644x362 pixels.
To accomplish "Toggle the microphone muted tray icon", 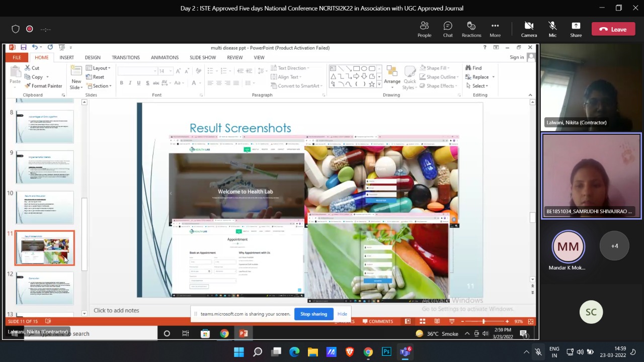I will tap(538, 352).
